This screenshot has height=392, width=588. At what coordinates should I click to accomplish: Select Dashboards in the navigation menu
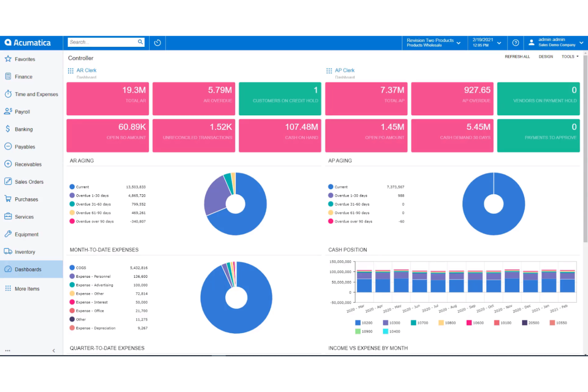click(x=31, y=269)
